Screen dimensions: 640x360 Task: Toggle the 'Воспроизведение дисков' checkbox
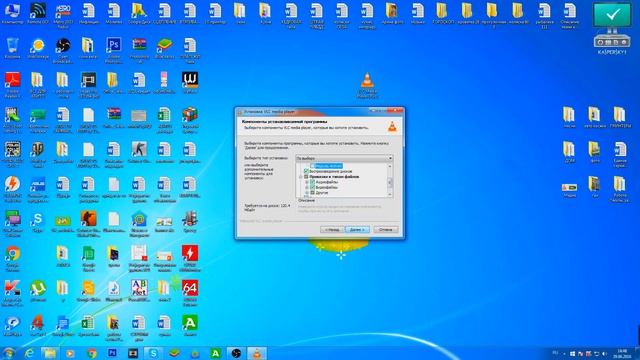point(306,171)
